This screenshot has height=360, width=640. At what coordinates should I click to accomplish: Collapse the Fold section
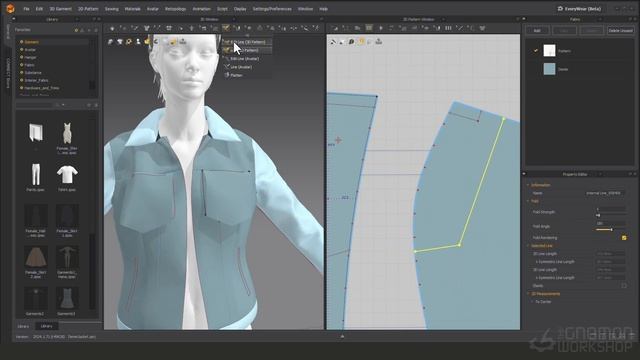(x=528, y=201)
